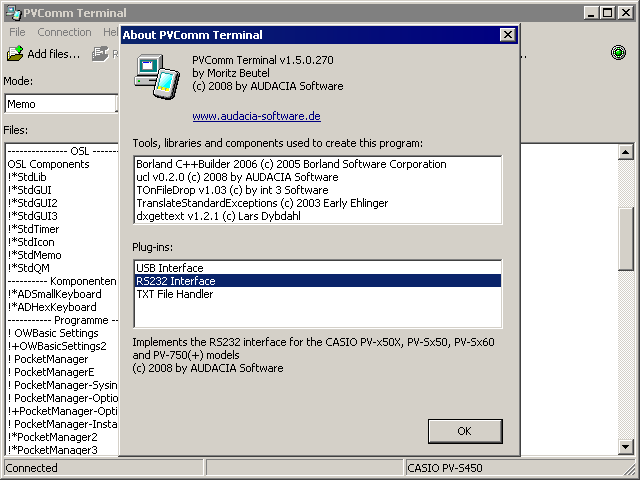This screenshot has width=640, height=480.
Task: Click the PVComm computer and PDA icon
Action: 157,76
